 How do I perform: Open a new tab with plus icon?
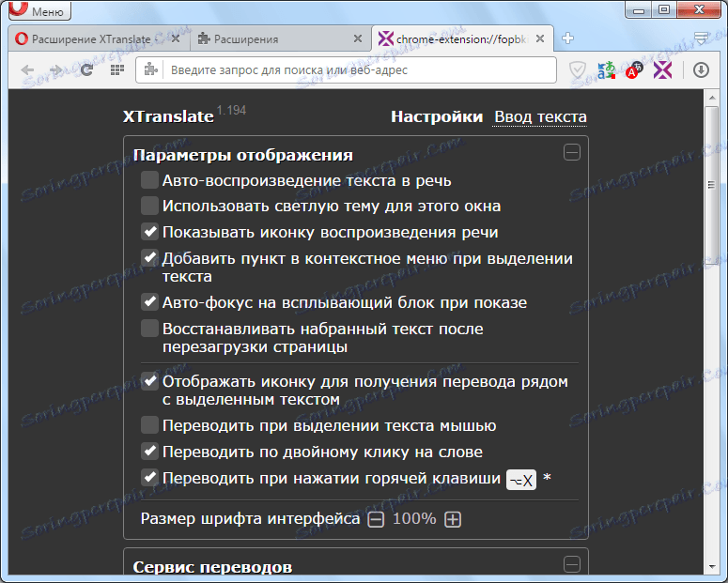(x=567, y=38)
